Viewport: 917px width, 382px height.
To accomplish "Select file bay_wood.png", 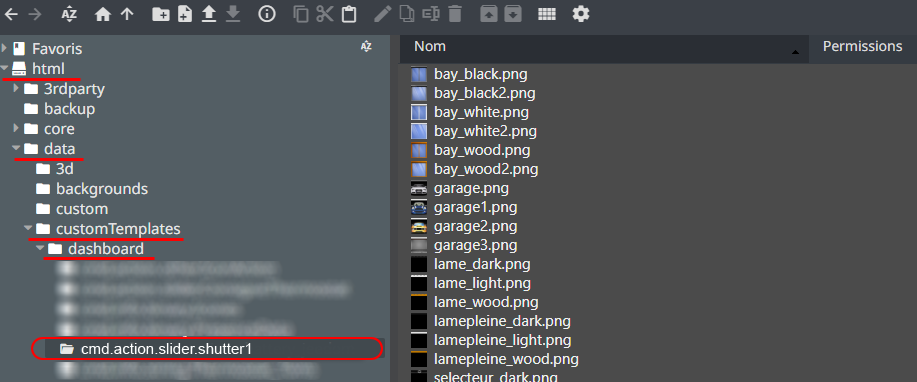I will pyautogui.click(x=482, y=150).
